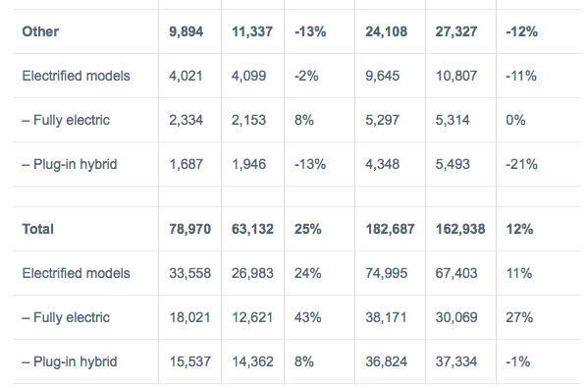Select the 0% fully electric change cell

coord(515,120)
